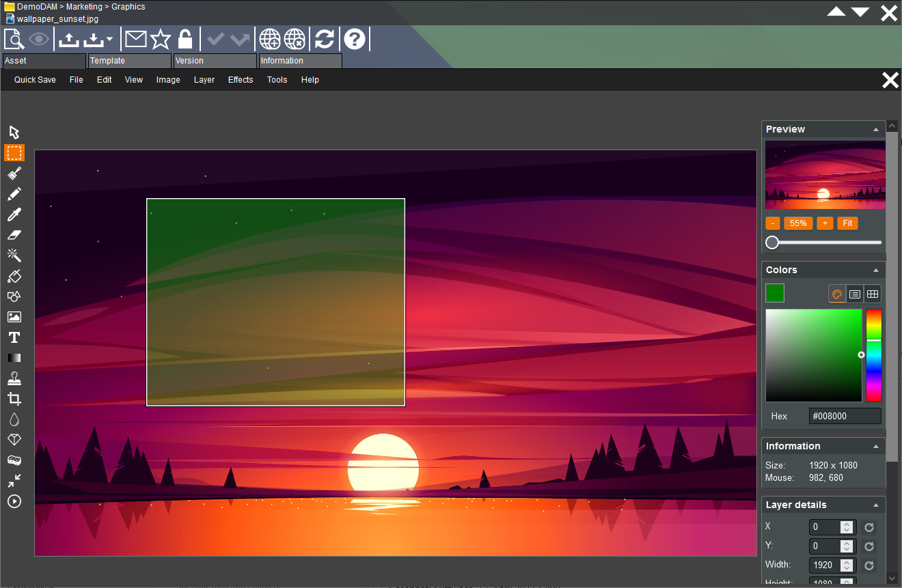Toggle the padlock to lock the asset
902x588 pixels.
(x=185, y=39)
